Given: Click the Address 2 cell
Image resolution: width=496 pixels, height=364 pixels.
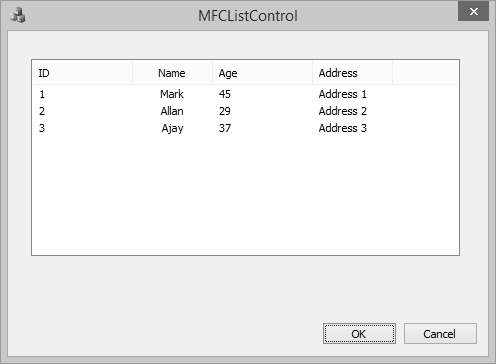Looking at the screenshot, I should point(343,111).
